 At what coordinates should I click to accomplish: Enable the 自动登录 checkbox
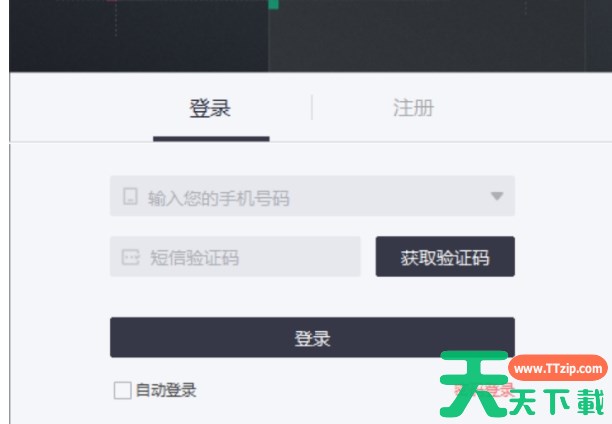click(122, 390)
